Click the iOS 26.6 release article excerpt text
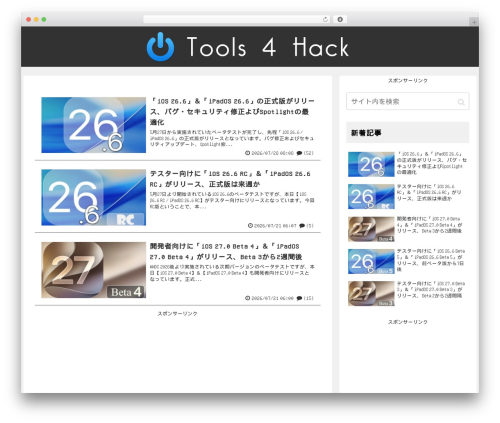This screenshot has width=500, height=423. (232, 138)
